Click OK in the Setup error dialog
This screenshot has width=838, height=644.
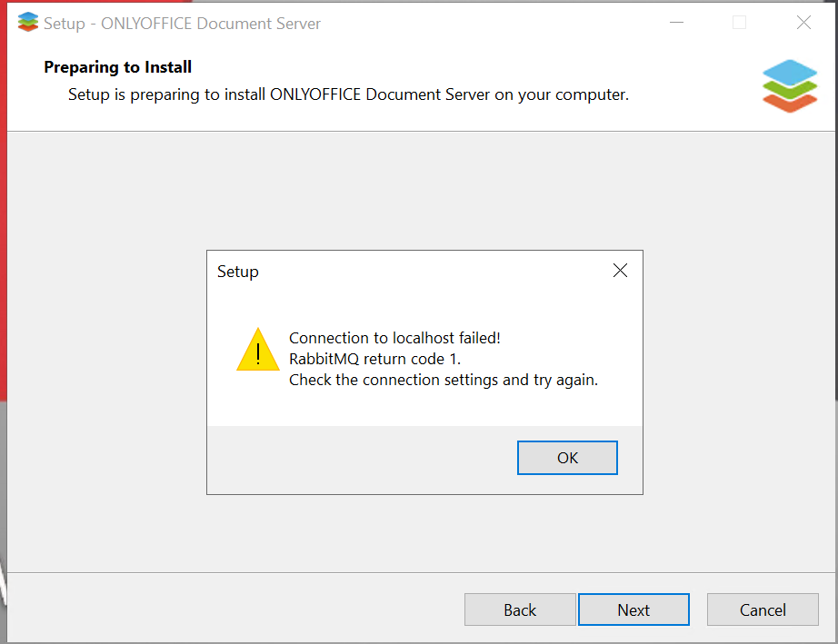(567, 458)
